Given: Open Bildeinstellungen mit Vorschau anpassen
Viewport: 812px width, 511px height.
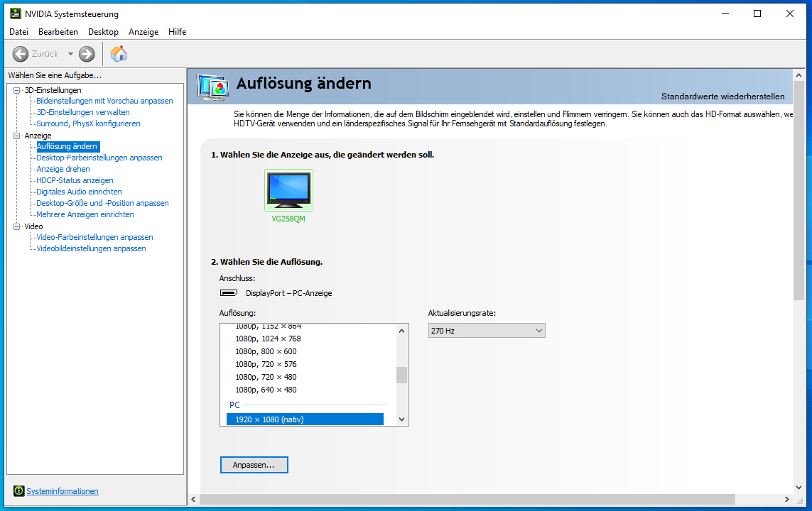Looking at the screenshot, I should [x=104, y=101].
